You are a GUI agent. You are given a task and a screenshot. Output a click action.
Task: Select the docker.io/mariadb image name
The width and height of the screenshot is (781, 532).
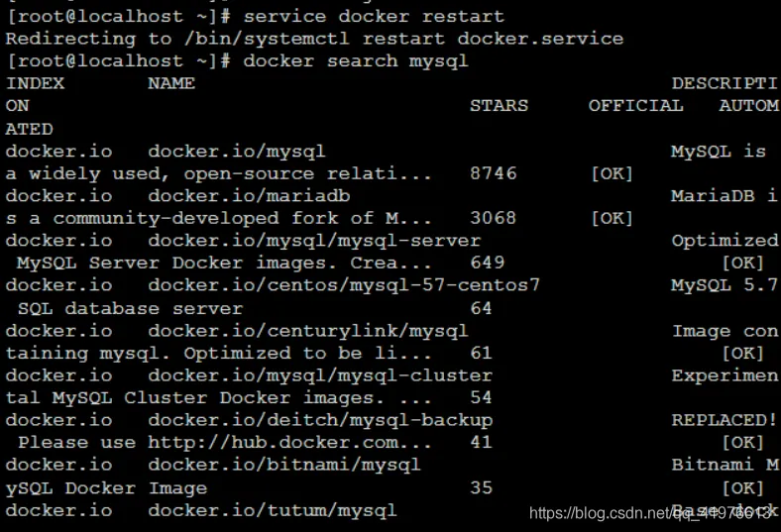click(249, 195)
